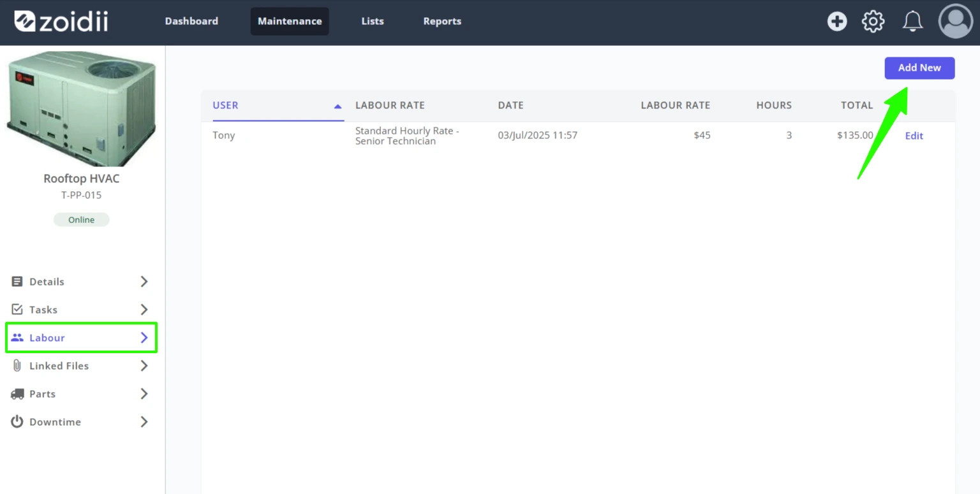Click the T-PP-015 asset code
Viewport: 980px width, 494px height.
coord(81,195)
